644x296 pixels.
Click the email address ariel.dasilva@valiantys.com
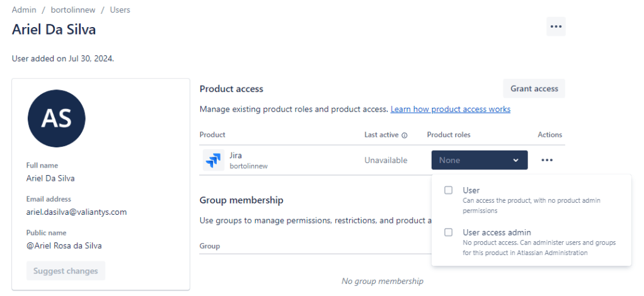[x=76, y=212]
